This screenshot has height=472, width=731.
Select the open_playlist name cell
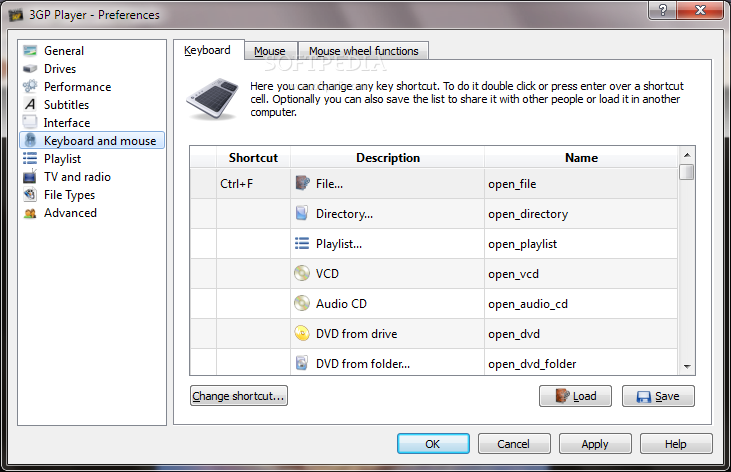pyautogui.click(x=581, y=243)
